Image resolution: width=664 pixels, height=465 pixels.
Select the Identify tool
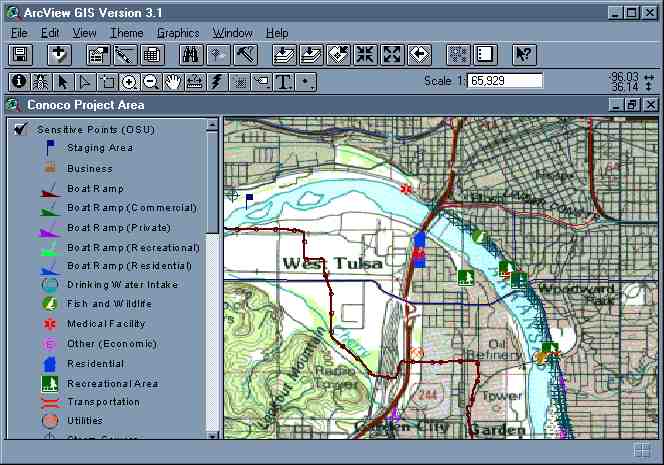(x=19, y=82)
